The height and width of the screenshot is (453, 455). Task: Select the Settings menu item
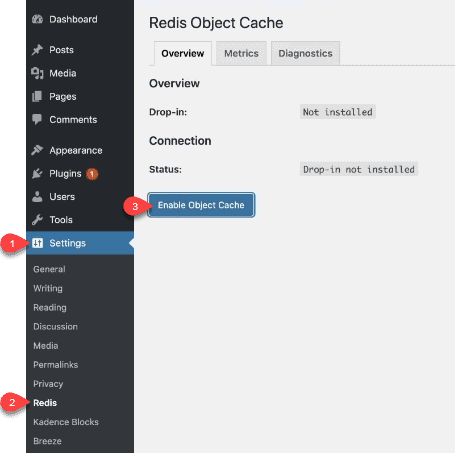(x=80, y=243)
